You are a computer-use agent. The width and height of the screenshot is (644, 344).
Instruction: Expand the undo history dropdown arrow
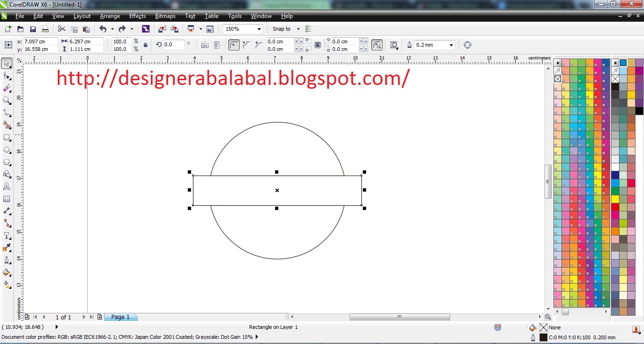pyautogui.click(x=112, y=29)
